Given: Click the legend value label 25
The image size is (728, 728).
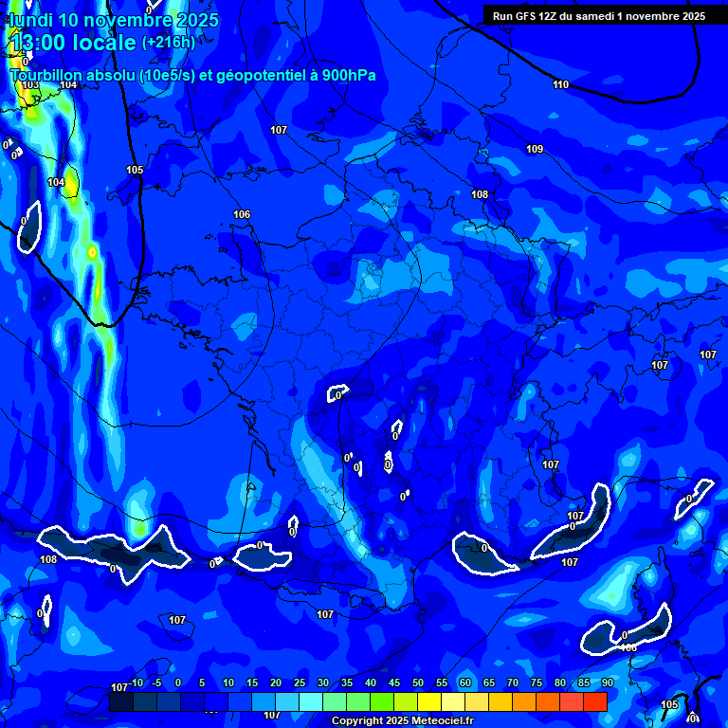Looking at the screenshot, I should tap(300, 683).
